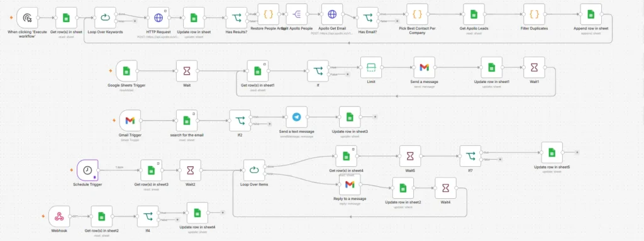Screen dimensions: 644x241
Task: Open the 'Get row(s) in sheet2' node
Action: 101,216
